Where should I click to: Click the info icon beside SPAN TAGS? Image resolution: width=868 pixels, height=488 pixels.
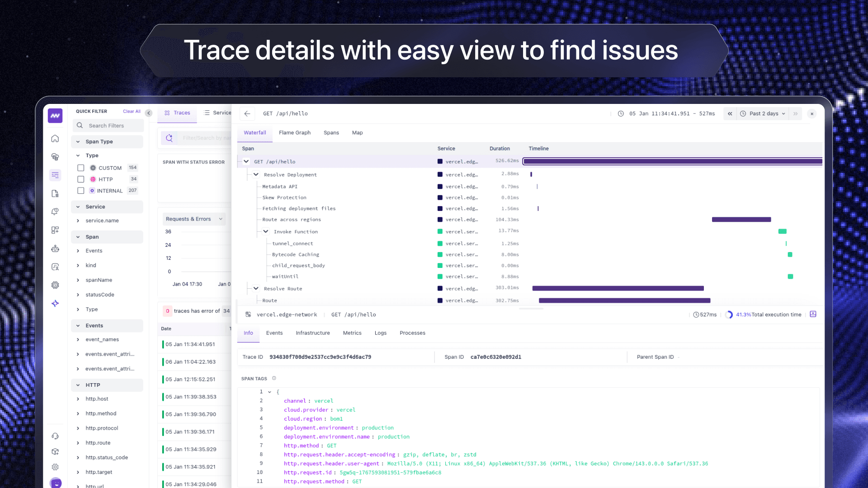pos(274,378)
